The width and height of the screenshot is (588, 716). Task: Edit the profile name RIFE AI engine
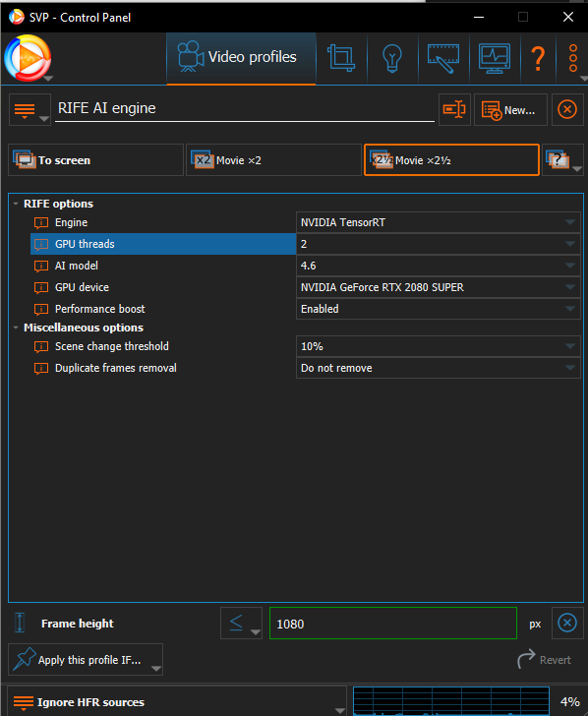coord(245,108)
